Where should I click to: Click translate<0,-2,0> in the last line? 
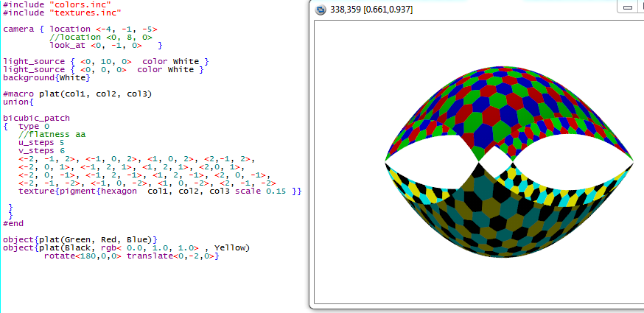click(170, 256)
